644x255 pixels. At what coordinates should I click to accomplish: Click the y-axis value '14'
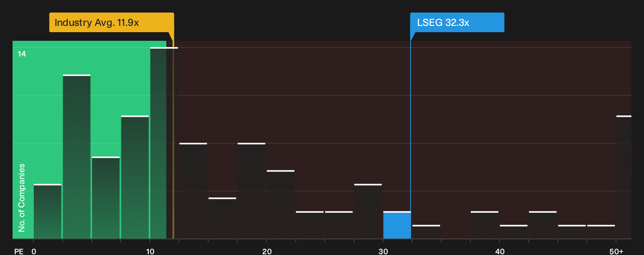coord(22,54)
